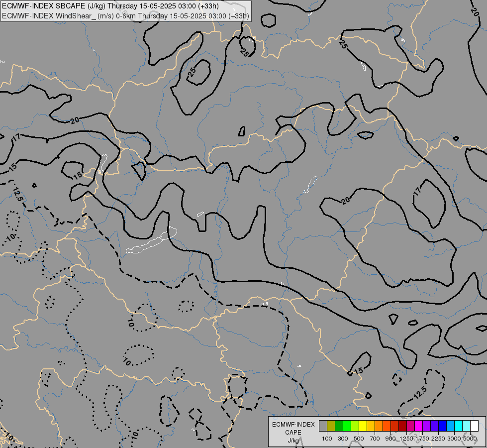Viewport: 487px width, 448px height.
Task: Click the legend value 3000
Action: coord(454,439)
